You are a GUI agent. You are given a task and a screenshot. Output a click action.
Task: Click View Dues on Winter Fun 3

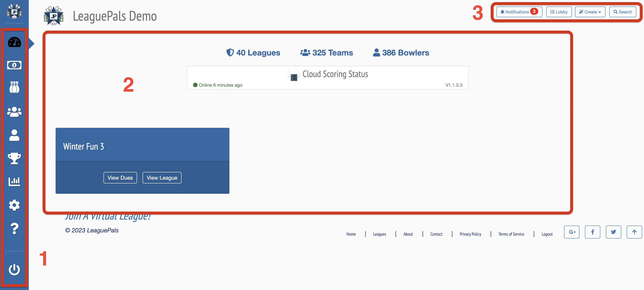tap(120, 178)
